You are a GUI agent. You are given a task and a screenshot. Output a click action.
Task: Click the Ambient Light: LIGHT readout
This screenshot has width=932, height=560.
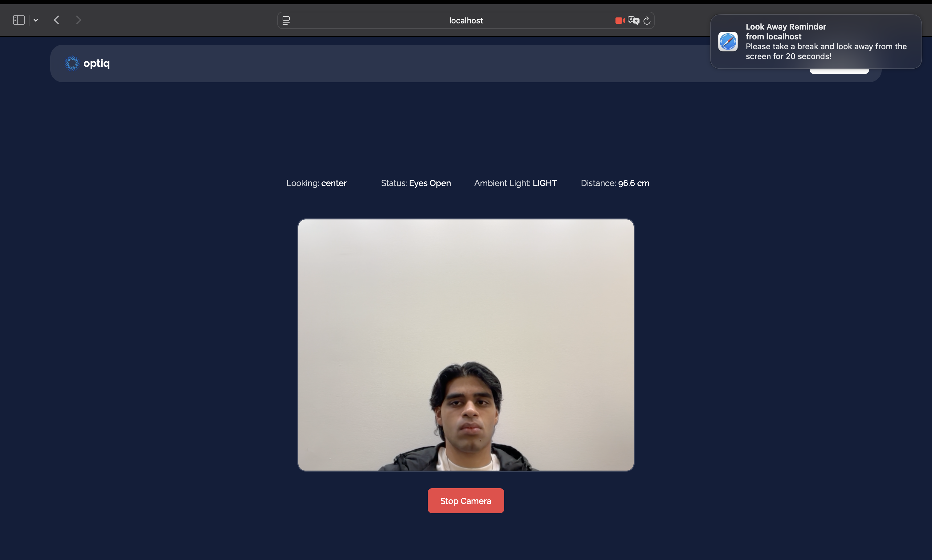click(515, 183)
